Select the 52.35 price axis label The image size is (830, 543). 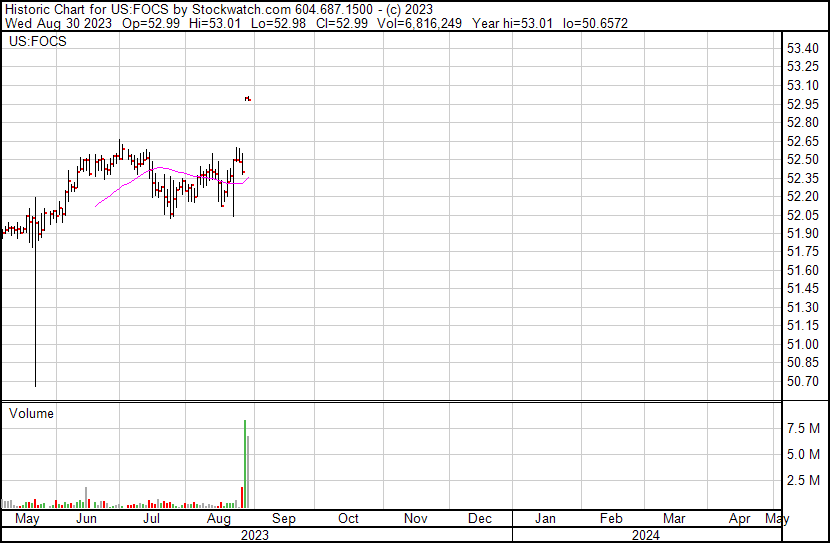pos(802,178)
